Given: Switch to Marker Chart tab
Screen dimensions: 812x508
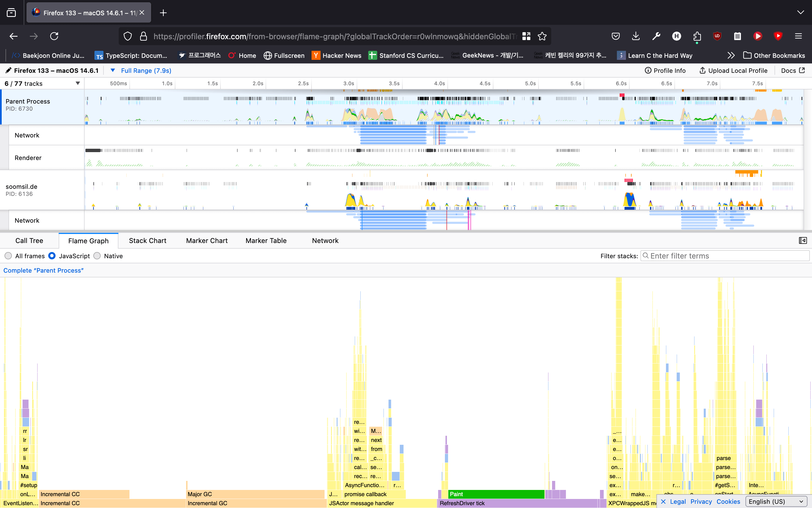Looking at the screenshot, I should click(207, 240).
